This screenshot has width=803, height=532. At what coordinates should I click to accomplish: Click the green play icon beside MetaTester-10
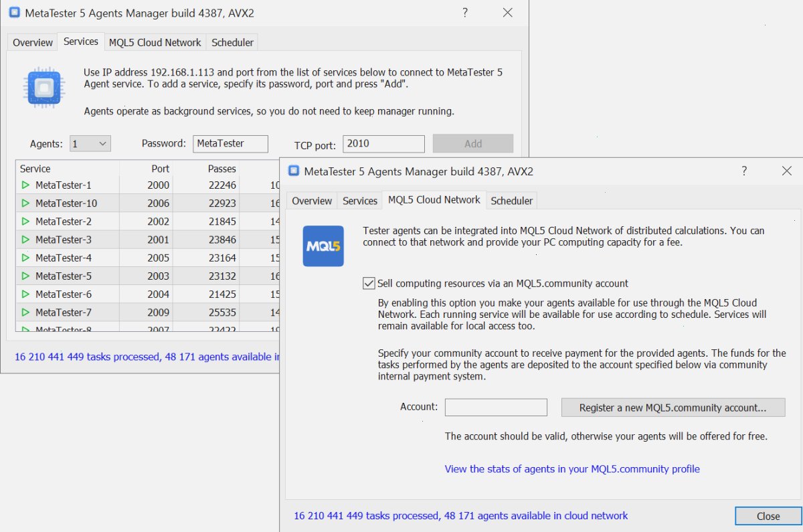point(25,203)
